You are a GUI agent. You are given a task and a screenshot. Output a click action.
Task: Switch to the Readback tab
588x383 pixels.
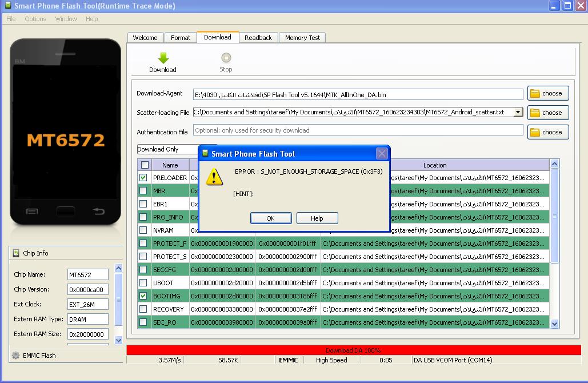coord(258,38)
